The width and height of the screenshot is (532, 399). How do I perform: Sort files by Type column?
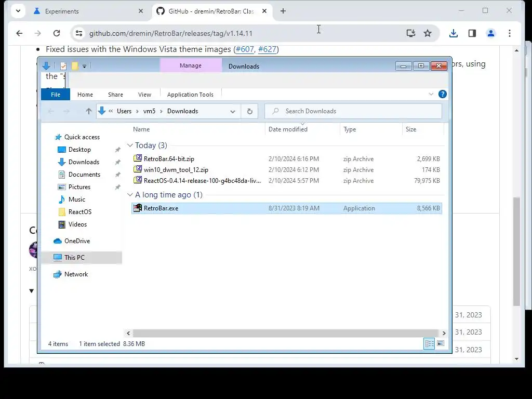(350, 129)
